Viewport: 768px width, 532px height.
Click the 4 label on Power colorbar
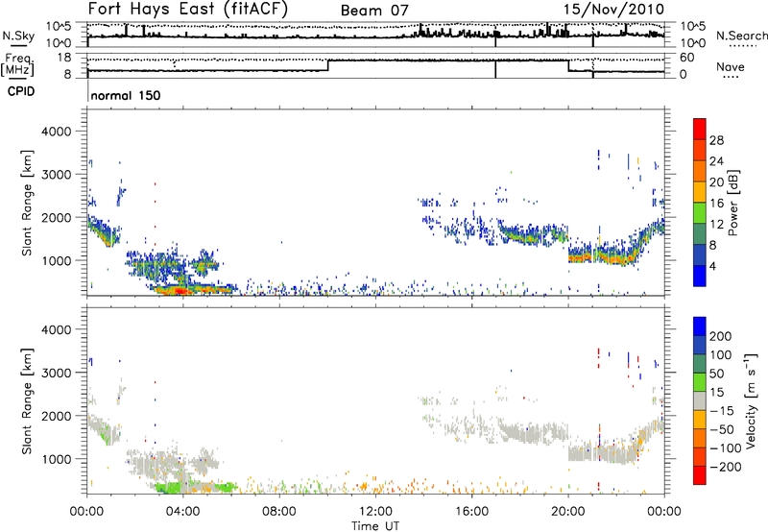[712, 266]
